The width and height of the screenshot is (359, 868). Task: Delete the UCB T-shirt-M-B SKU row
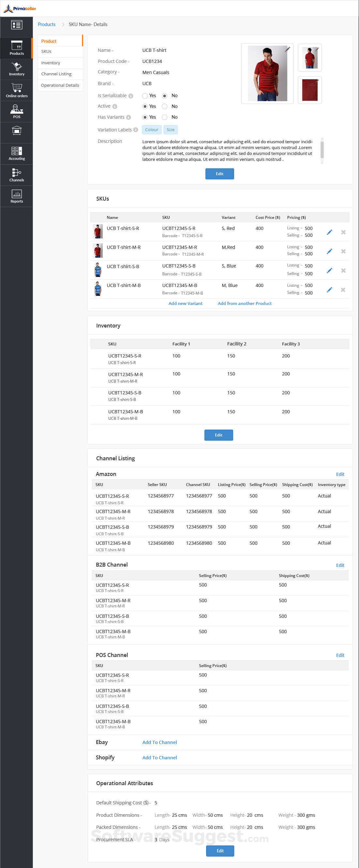(343, 290)
